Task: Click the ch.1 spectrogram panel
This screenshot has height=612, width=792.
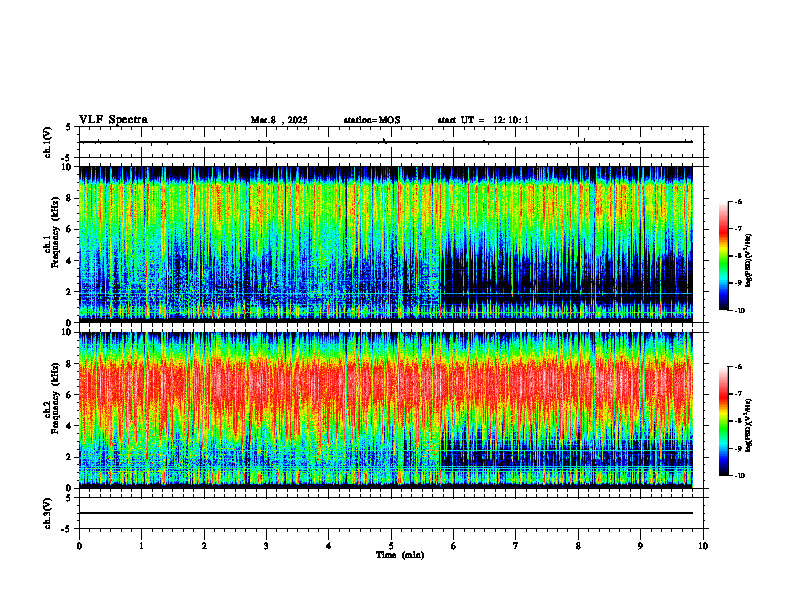Action: click(x=386, y=244)
